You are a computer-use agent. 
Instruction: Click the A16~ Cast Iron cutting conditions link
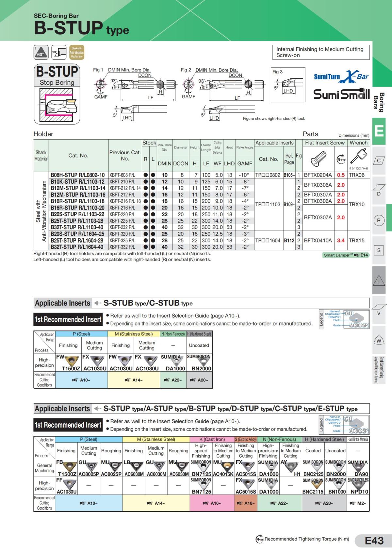212,503
